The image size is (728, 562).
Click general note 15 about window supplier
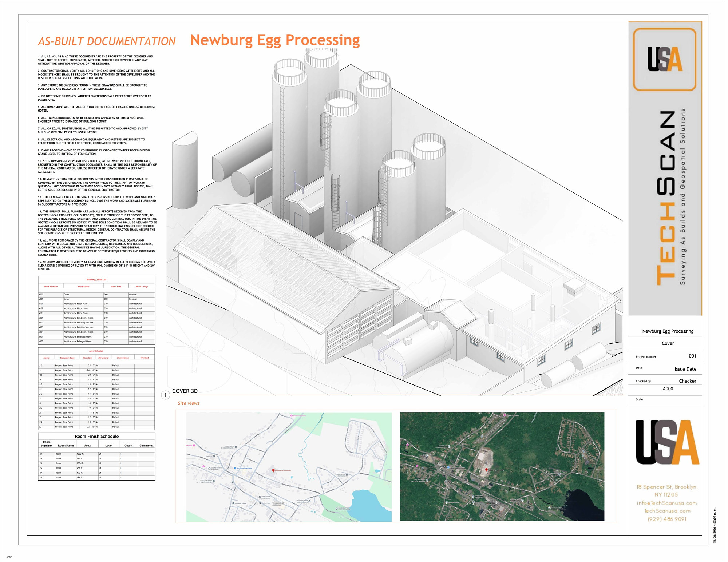(x=97, y=266)
